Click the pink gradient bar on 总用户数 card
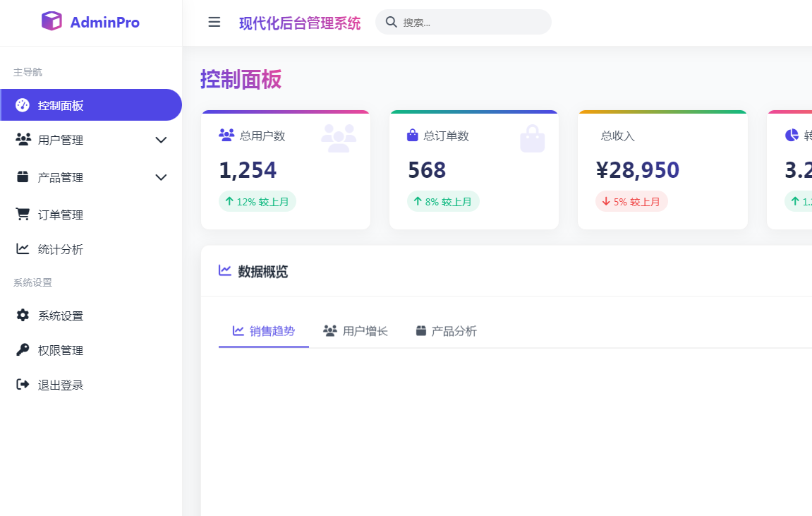812x516 pixels. (285, 112)
